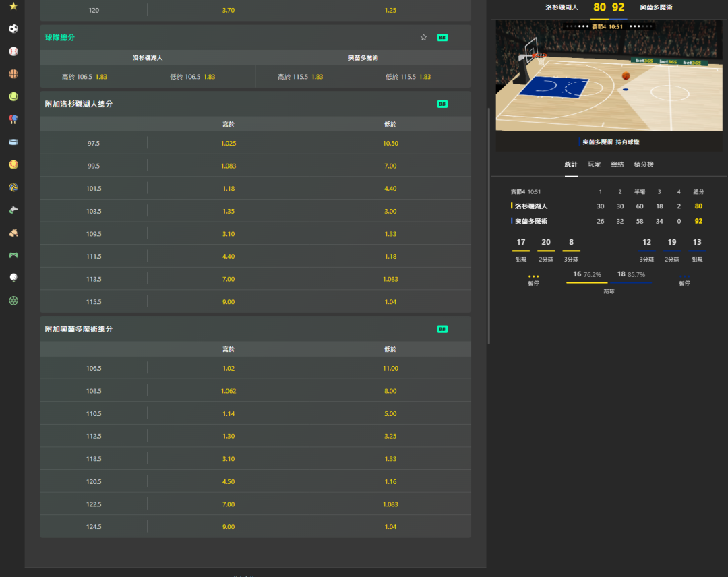
Task: Select green netball icon at sidebar bottom
Action: tap(13, 301)
